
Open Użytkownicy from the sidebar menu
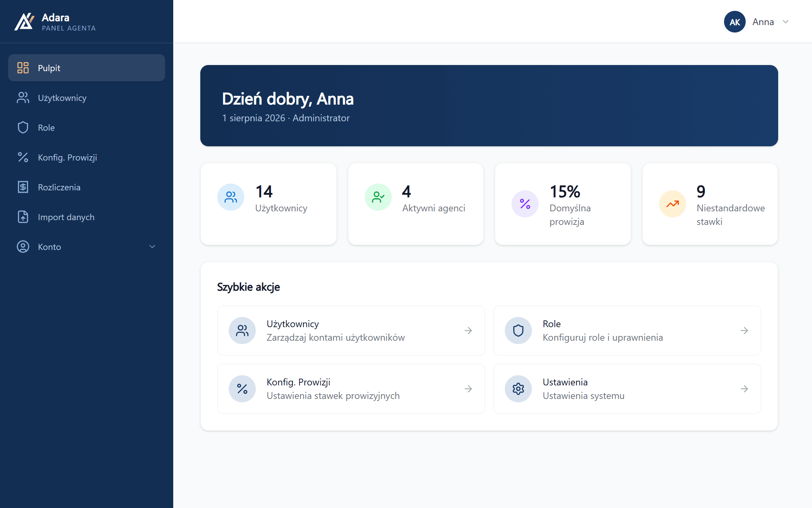coord(87,98)
